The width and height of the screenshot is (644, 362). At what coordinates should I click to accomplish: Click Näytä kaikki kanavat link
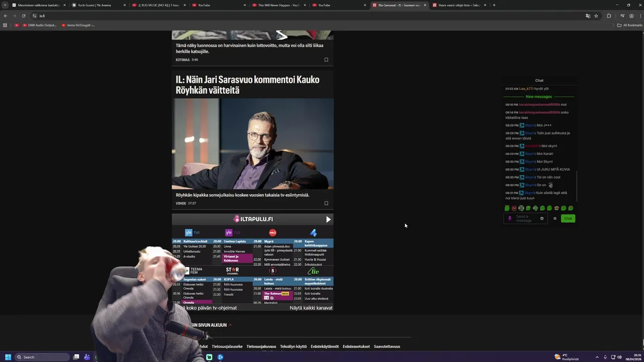point(311,308)
